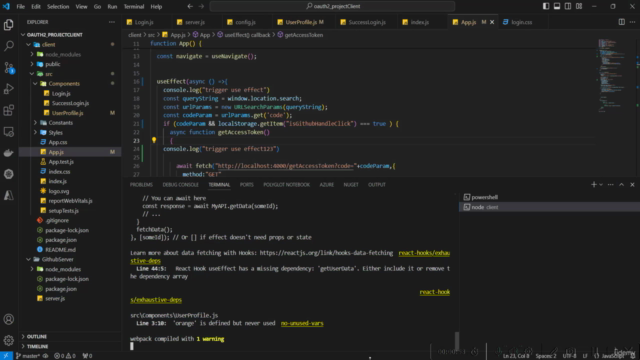Open the Extensions view
The height and width of the screenshot is (360, 640).
coord(9,110)
